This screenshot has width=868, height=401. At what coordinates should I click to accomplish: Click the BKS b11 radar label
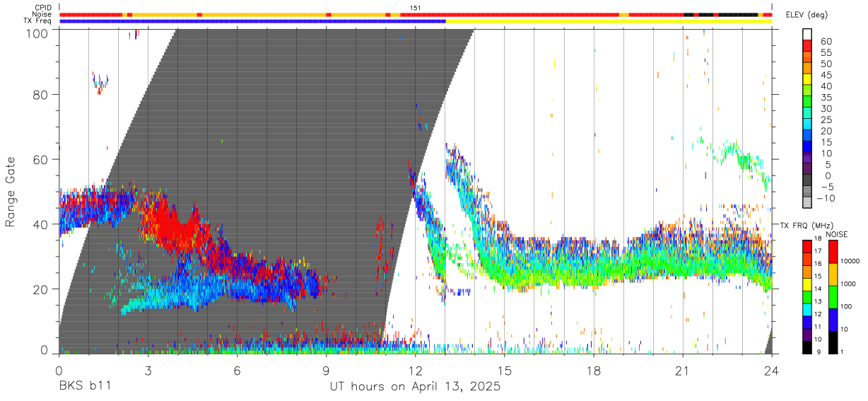85,387
